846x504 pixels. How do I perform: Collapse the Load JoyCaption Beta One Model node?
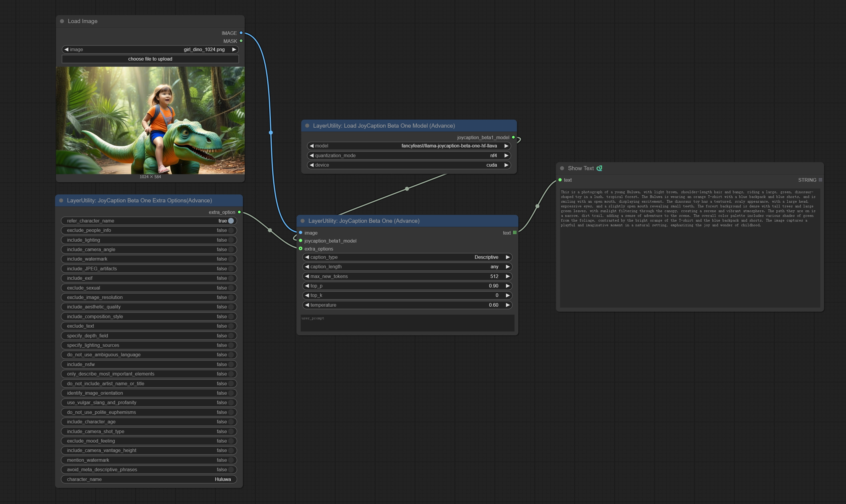coord(307,126)
